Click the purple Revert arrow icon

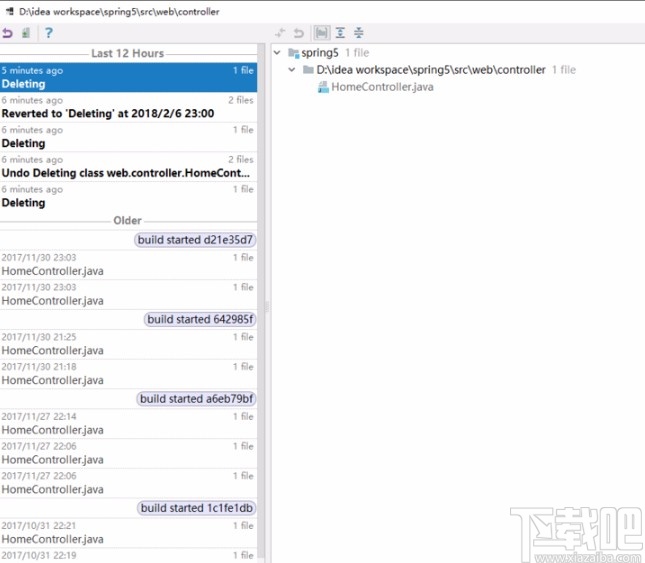pos(7,32)
